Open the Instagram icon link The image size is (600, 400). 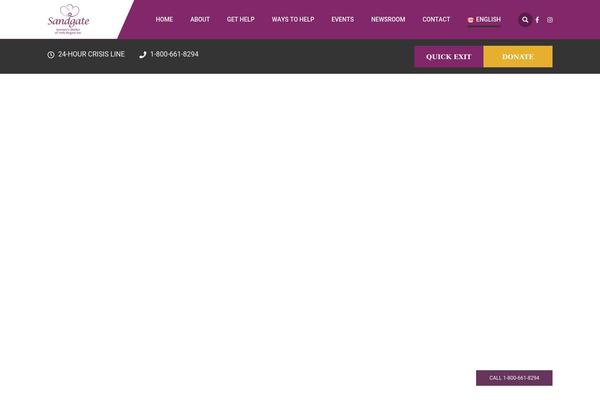[x=550, y=20]
